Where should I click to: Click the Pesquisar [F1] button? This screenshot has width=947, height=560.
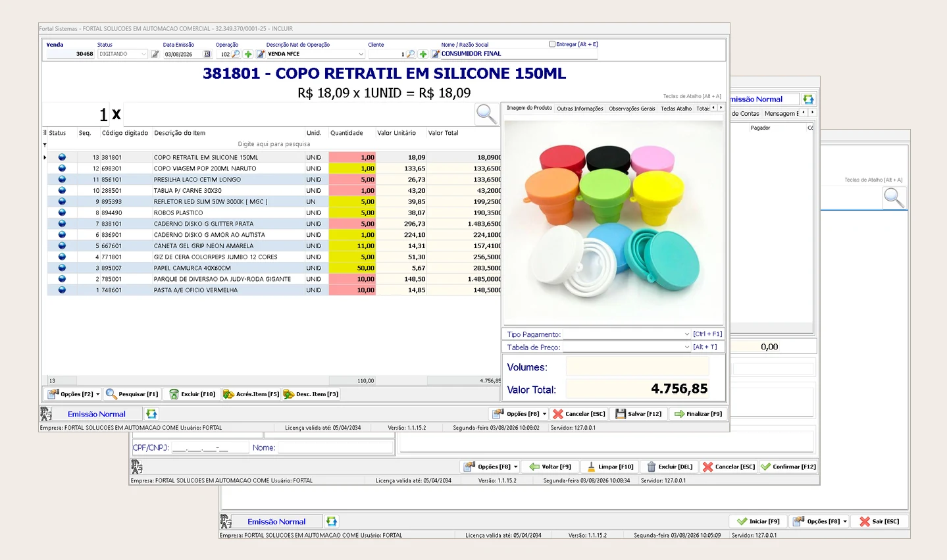[132, 394]
